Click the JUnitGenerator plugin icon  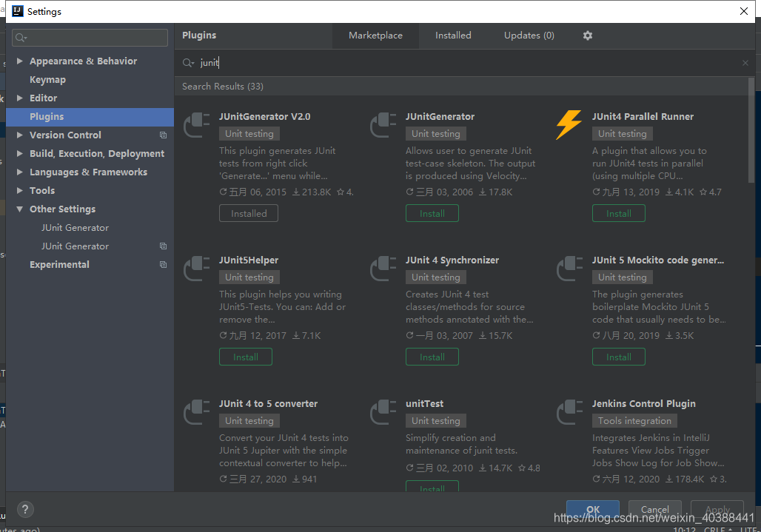point(383,125)
